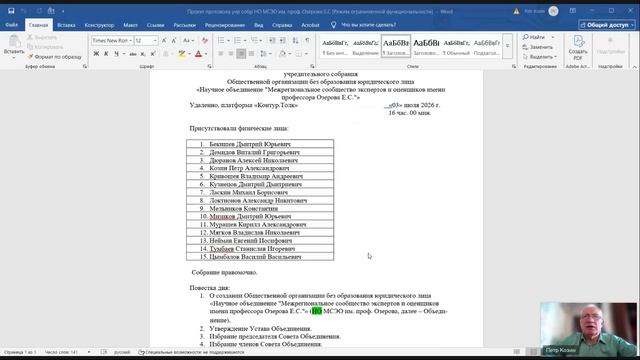This screenshot has width=640, height=360.
Task: Open the Styles pane dialog launcher
Action: point(514,66)
